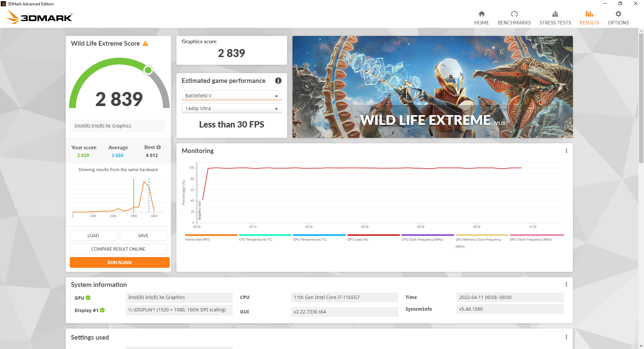This screenshot has height=349, width=644.
Task: Click Compare Result Online button
Action: click(x=118, y=249)
